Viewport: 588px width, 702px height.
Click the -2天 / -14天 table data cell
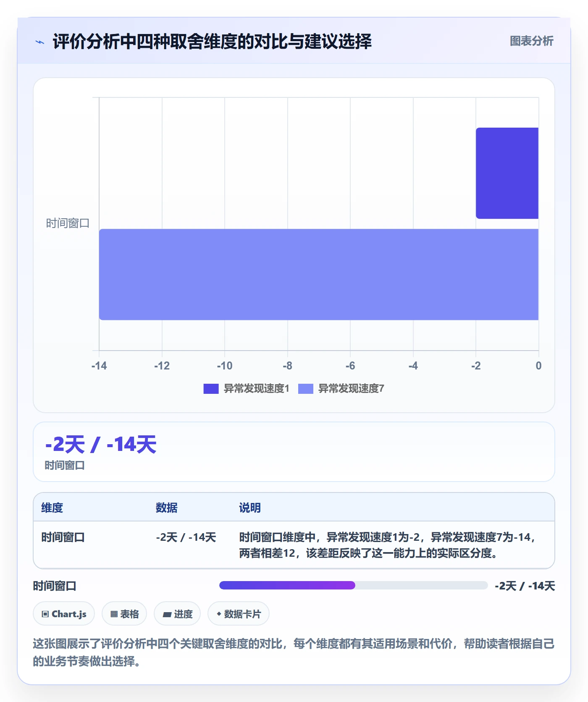[186, 537]
